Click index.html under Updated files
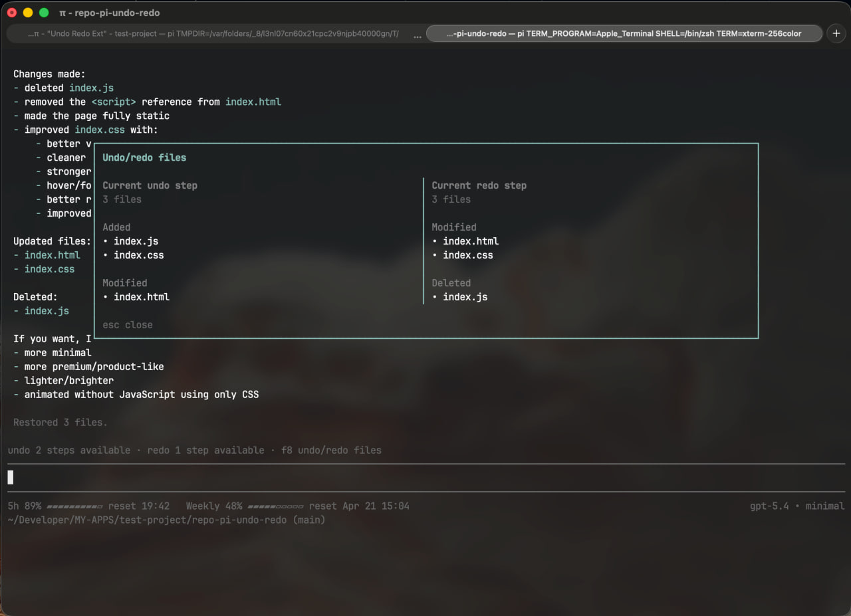Viewport: 851px width, 616px height. [53, 255]
